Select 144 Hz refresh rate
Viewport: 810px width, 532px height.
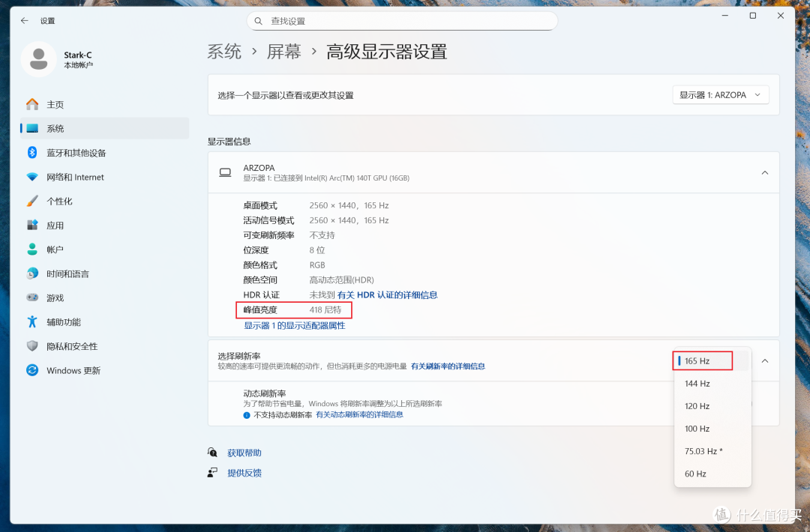point(712,384)
